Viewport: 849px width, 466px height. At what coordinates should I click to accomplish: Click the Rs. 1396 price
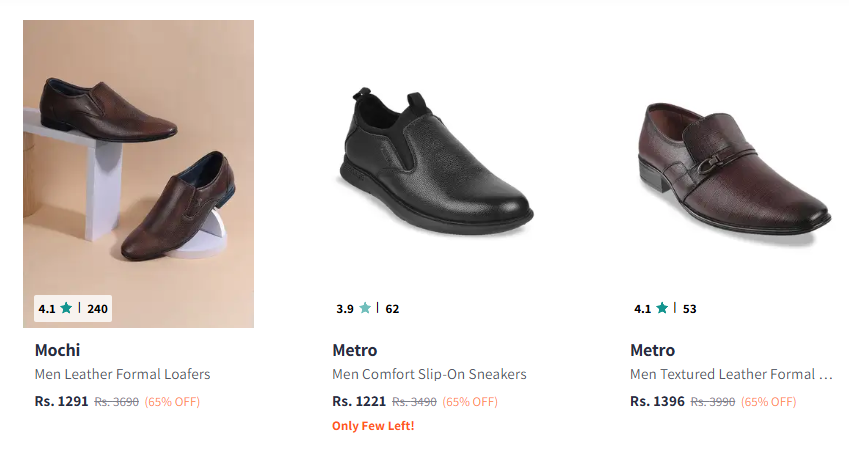657,402
